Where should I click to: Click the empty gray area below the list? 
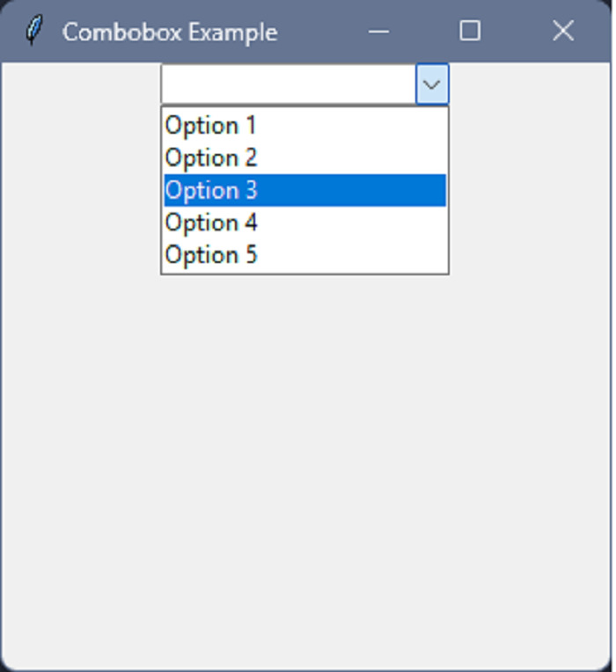pos(306,457)
